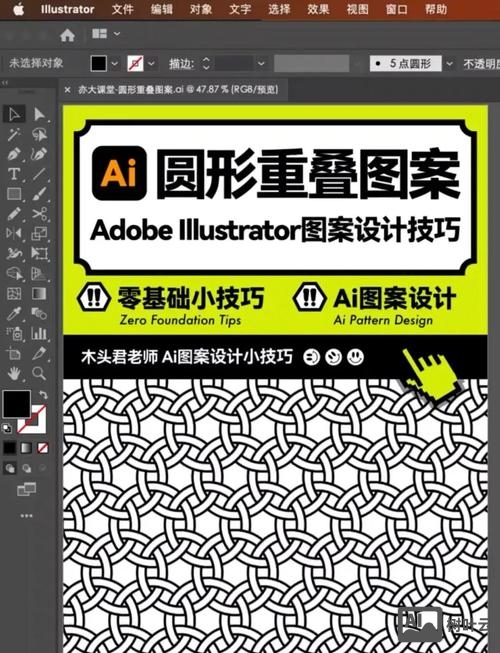This screenshot has height=653, width=500.
Task: Select the Gradient tool
Action: [x=40, y=294]
